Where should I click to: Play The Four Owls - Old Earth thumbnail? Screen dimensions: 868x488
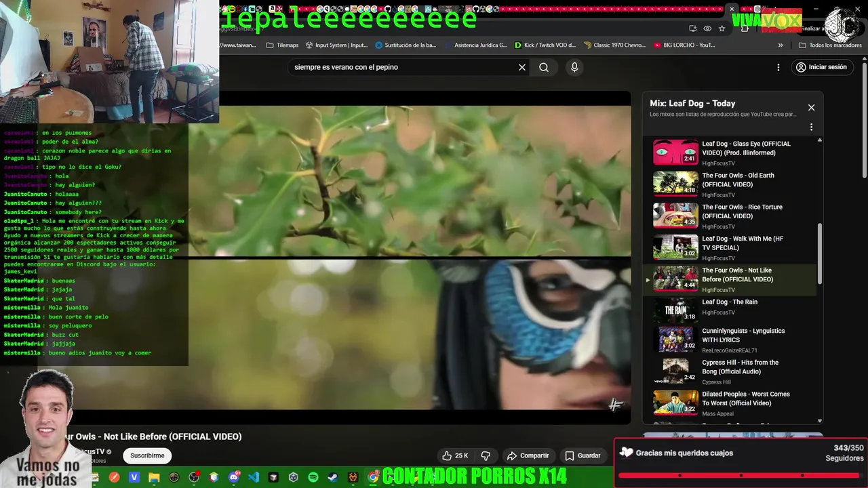tap(675, 184)
